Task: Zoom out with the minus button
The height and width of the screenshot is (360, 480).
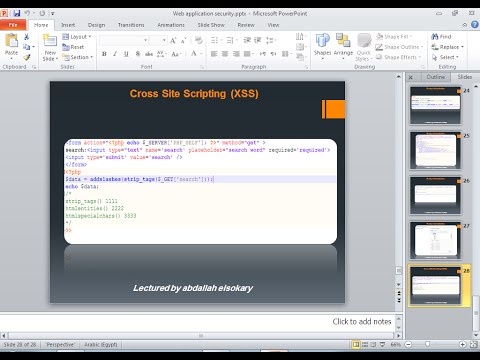Action: [x=409, y=344]
